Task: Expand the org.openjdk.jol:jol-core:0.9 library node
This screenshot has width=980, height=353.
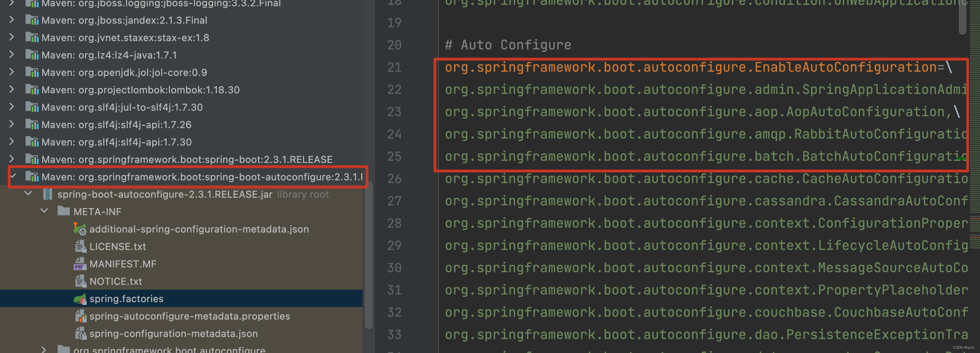Action: tap(11, 72)
